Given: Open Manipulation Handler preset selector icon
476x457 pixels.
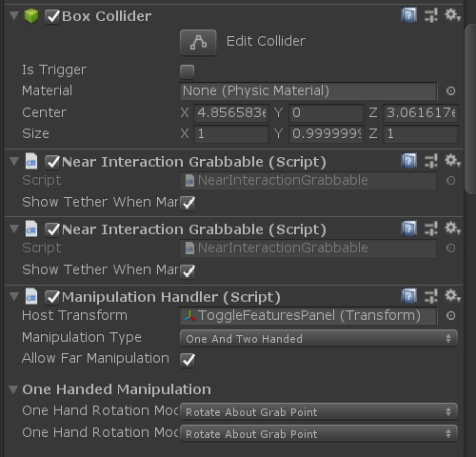Looking at the screenshot, I should (431, 296).
